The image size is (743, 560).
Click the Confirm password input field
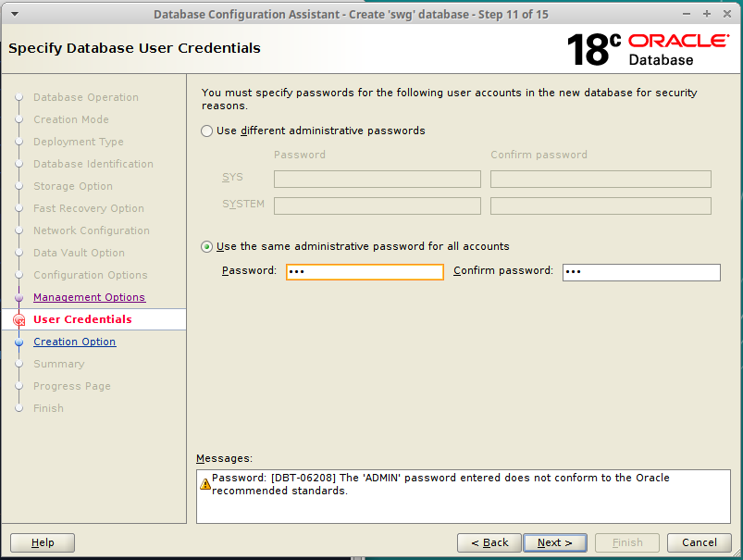coord(641,272)
